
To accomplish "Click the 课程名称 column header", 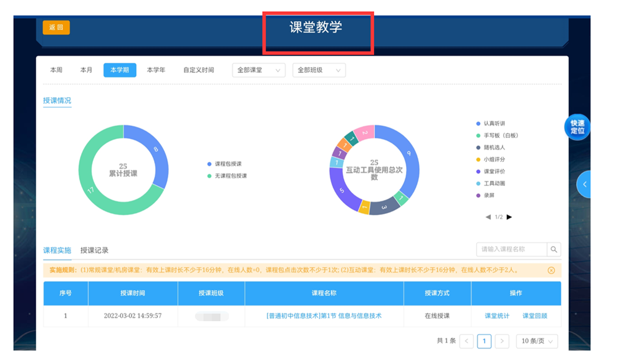I will tap(324, 293).
